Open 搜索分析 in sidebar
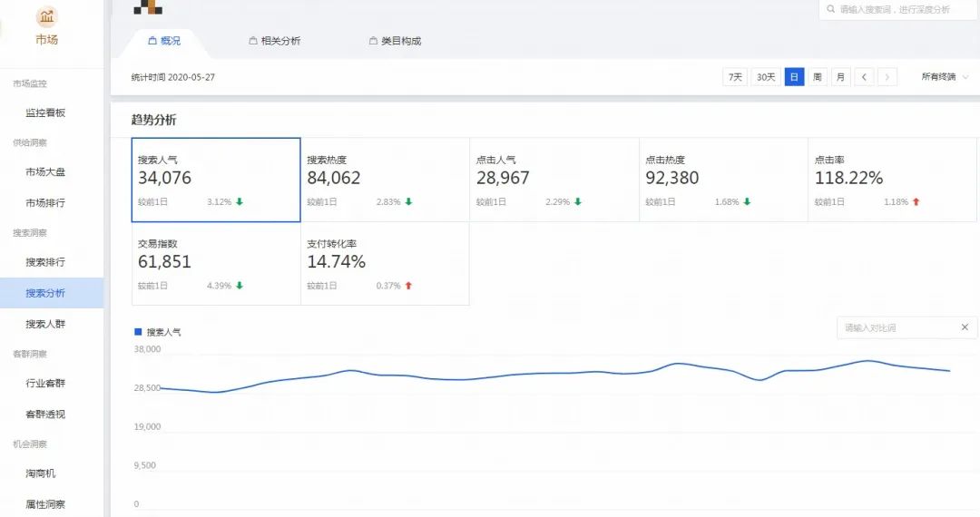This screenshot has height=517, width=980. tap(51, 293)
